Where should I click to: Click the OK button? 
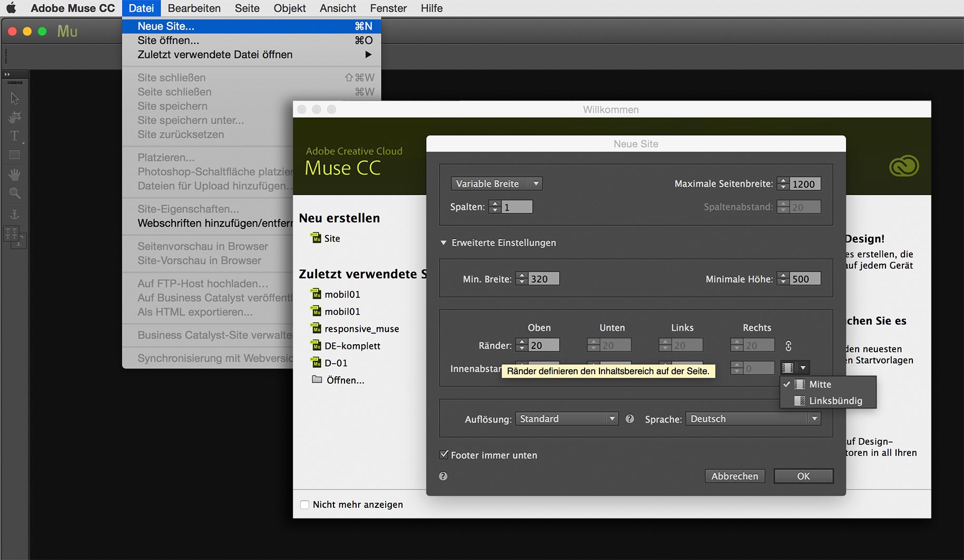(x=803, y=476)
